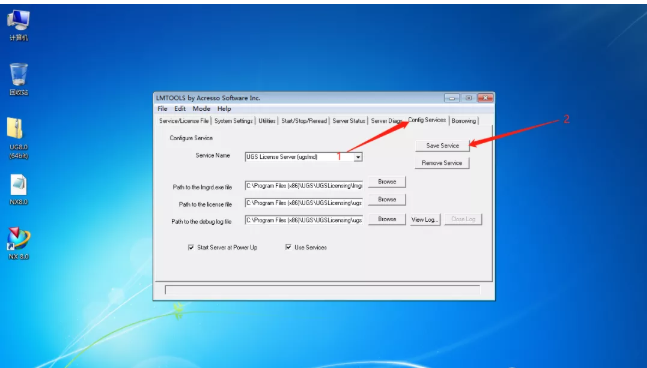This screenshot has width=647, height=368.
Task: Click the View Log button
Action: [425, 219]
